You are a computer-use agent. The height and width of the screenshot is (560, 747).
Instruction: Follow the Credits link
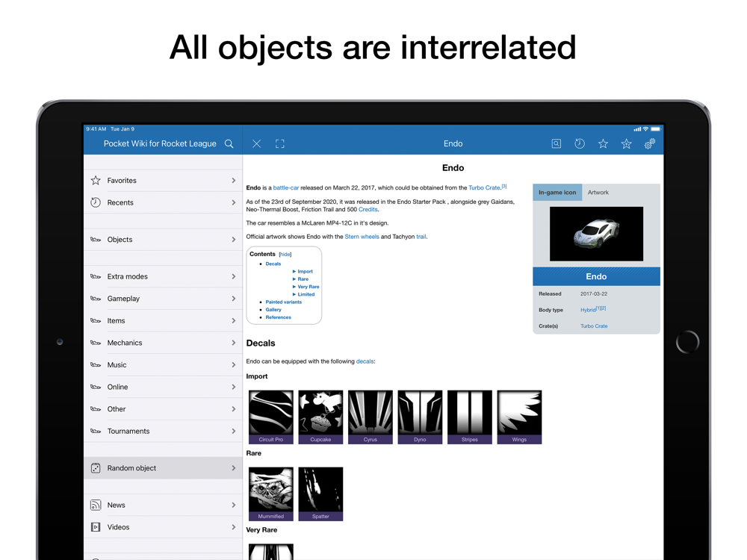coord(368,210)
